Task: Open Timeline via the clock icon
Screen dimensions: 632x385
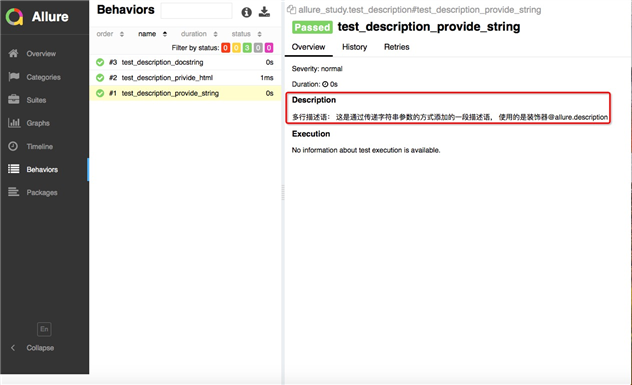Action: coord(13,146)
